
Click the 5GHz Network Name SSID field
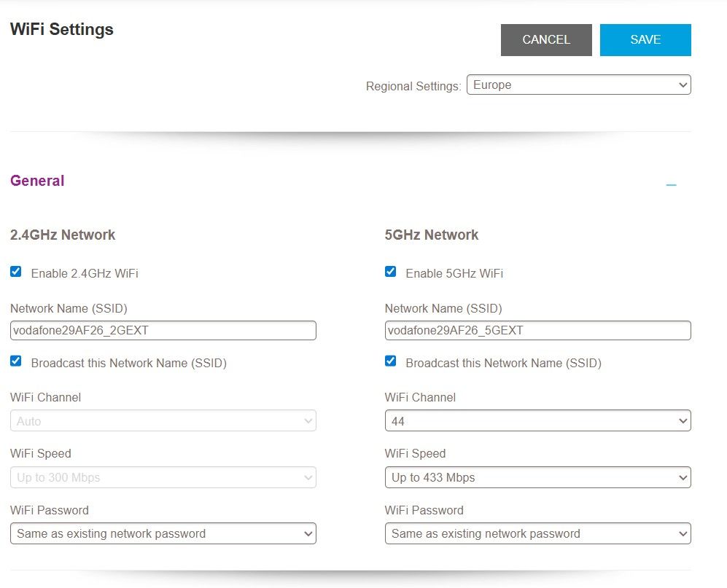538,330
